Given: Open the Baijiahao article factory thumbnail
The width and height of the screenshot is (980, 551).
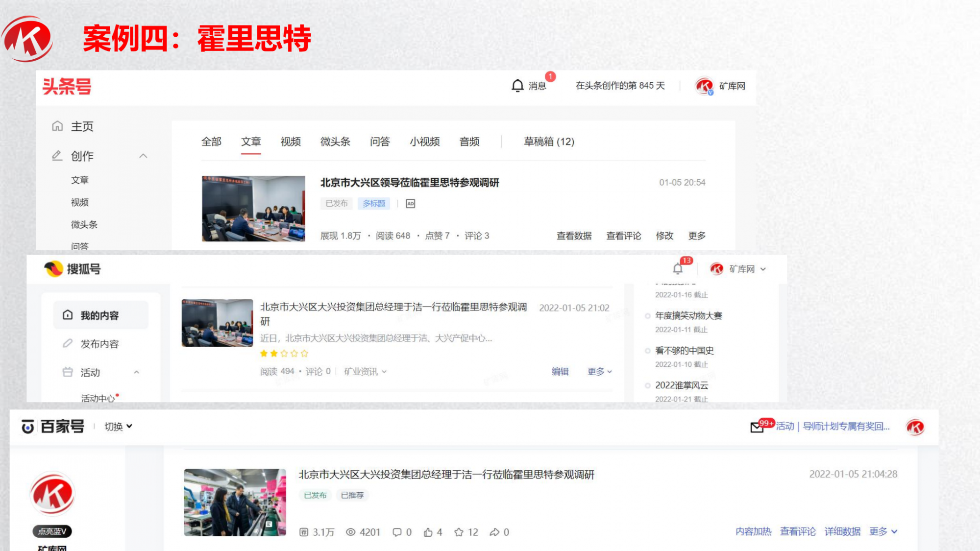Looking at the screenshot, I should point(235,503).
